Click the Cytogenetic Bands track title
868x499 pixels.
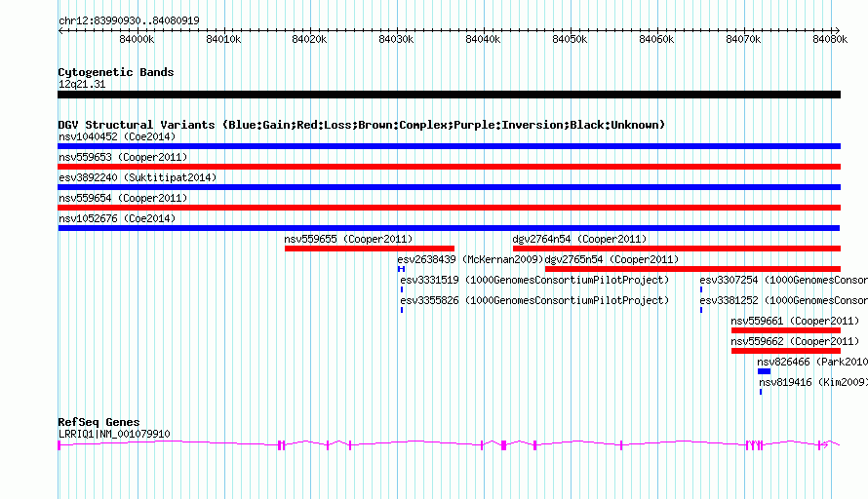pos(116,72)
